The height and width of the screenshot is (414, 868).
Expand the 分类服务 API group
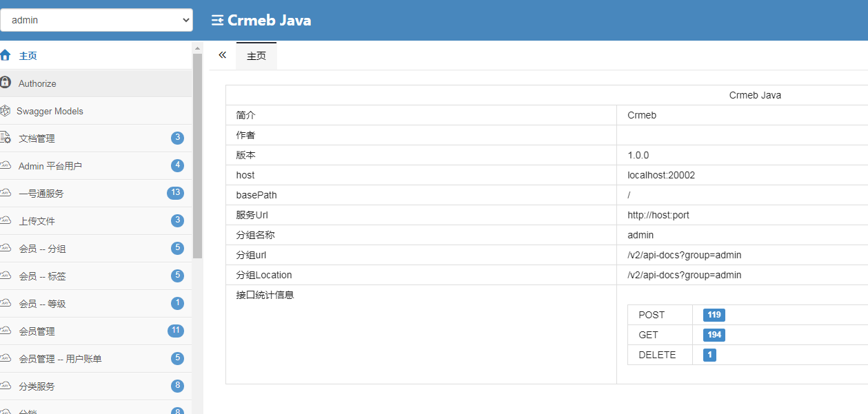point(96,386)
